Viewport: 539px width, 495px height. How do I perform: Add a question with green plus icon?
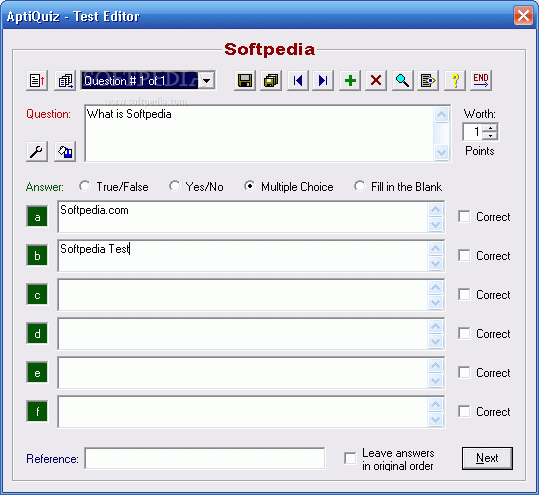(350, 81)
